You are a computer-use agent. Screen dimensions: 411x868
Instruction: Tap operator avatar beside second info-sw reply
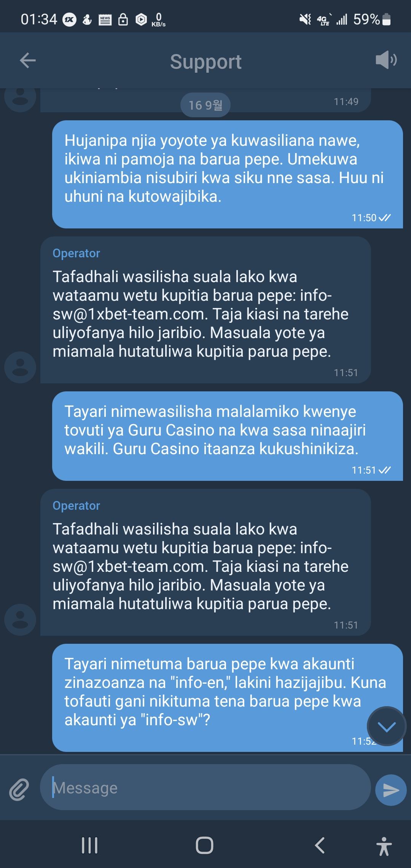(x=20, y=619)
